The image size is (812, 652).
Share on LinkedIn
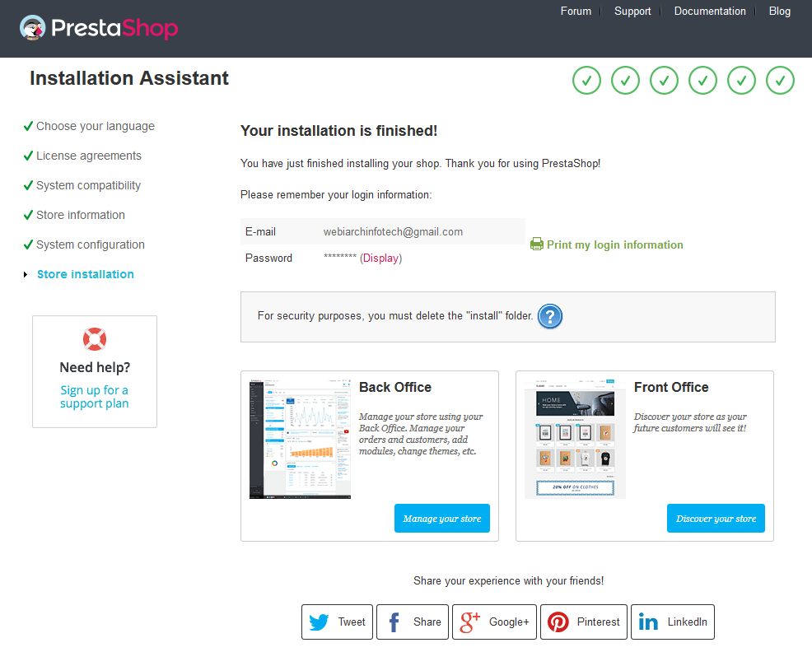672,622
